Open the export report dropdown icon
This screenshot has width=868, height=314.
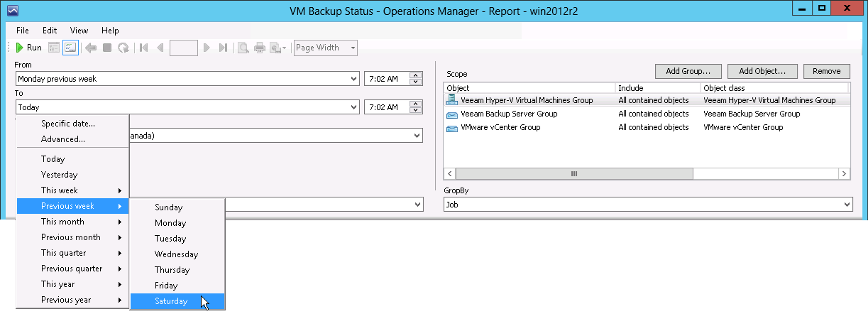(x=278, y=48)
